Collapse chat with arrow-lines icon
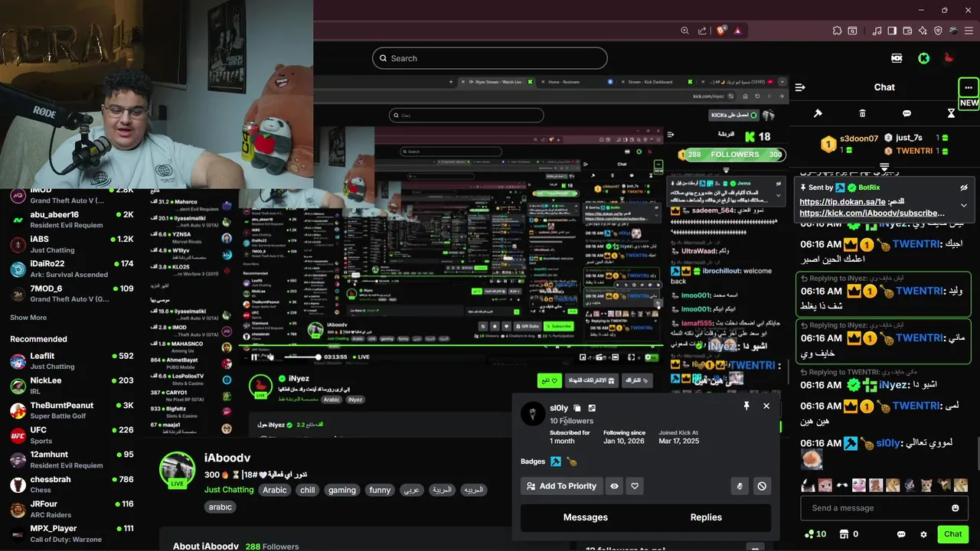Image resolution: width=980 pixels, height=551 pixels. (x=800, y=87)
